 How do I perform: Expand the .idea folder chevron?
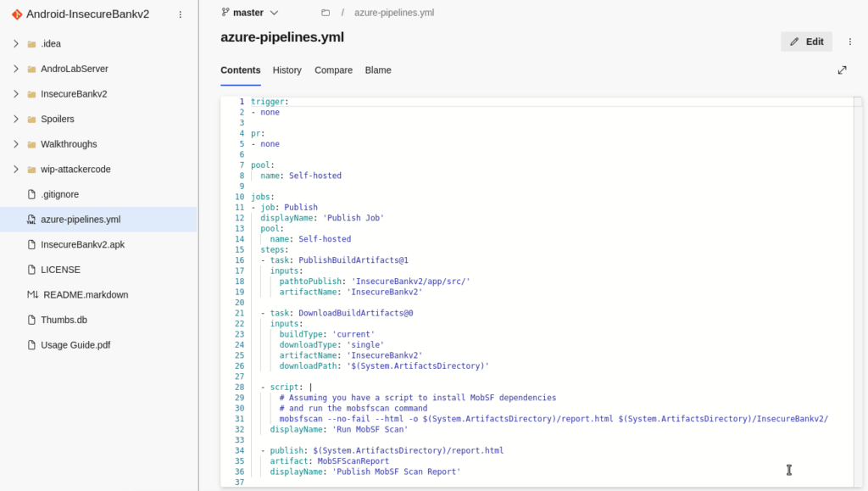tap(16, 44)
